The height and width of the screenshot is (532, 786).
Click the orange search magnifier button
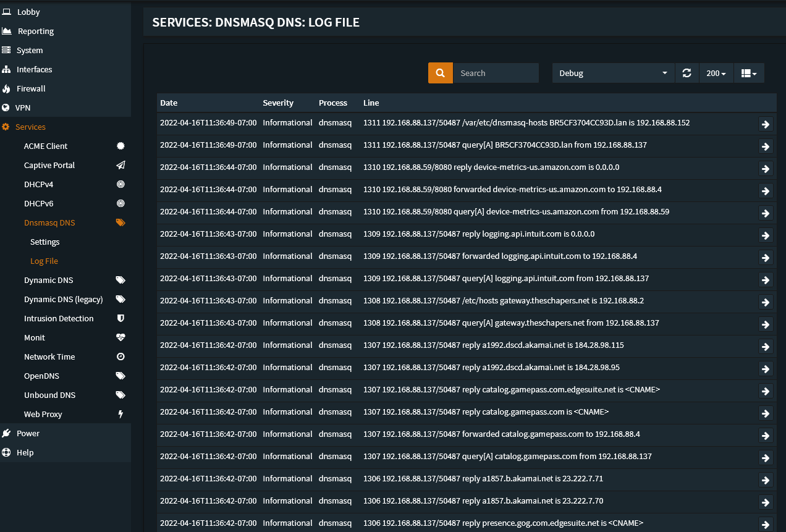[441, 73]
